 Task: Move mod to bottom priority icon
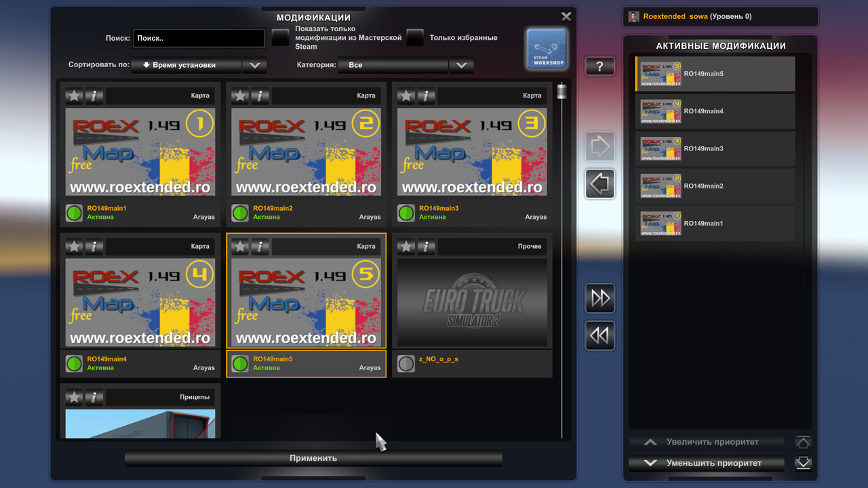pos(803,464)
